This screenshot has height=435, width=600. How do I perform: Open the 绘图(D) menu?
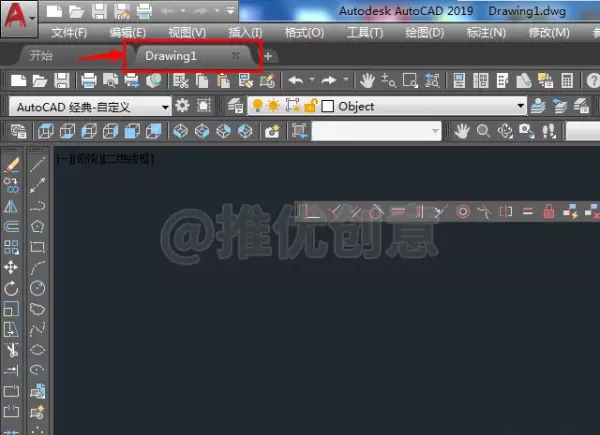425,33
